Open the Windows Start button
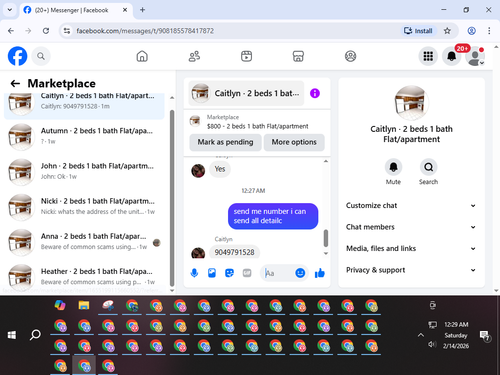The width and height of the screenshot is (500, 375). pos(12,335)
